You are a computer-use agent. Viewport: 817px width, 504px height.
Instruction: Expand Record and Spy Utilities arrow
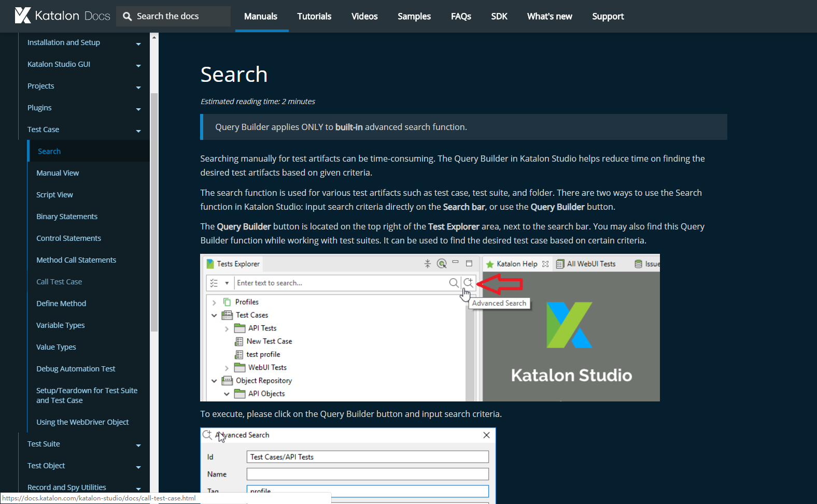(x=138, y=488)
